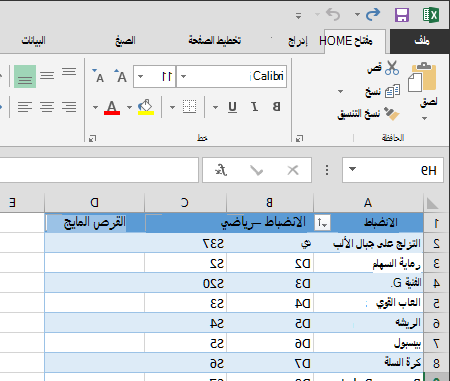Expand the Name Box dropdown arrow
This screenshot has width=450, height=381.
tap(352, 169)
